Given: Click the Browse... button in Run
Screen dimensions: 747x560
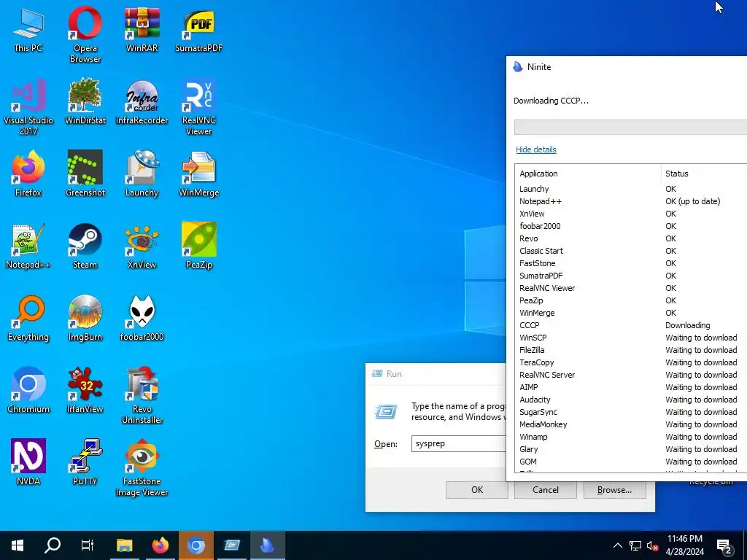Looking at the screenshot, I should [614, 490].
